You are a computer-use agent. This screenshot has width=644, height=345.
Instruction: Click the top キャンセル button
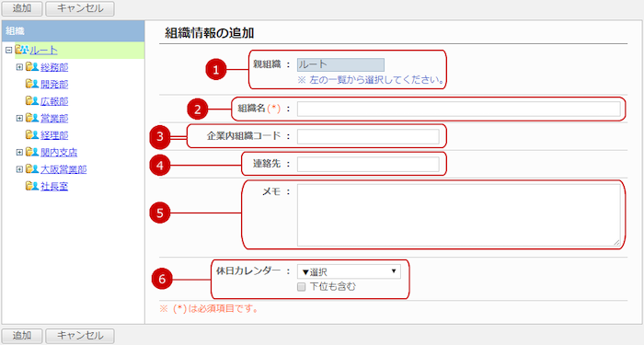tap(80, 8)
